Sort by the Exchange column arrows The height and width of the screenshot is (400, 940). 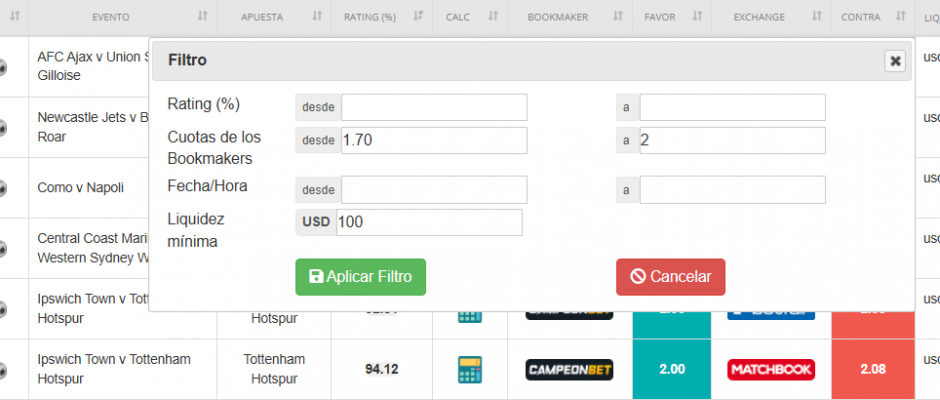pos(817,17)
